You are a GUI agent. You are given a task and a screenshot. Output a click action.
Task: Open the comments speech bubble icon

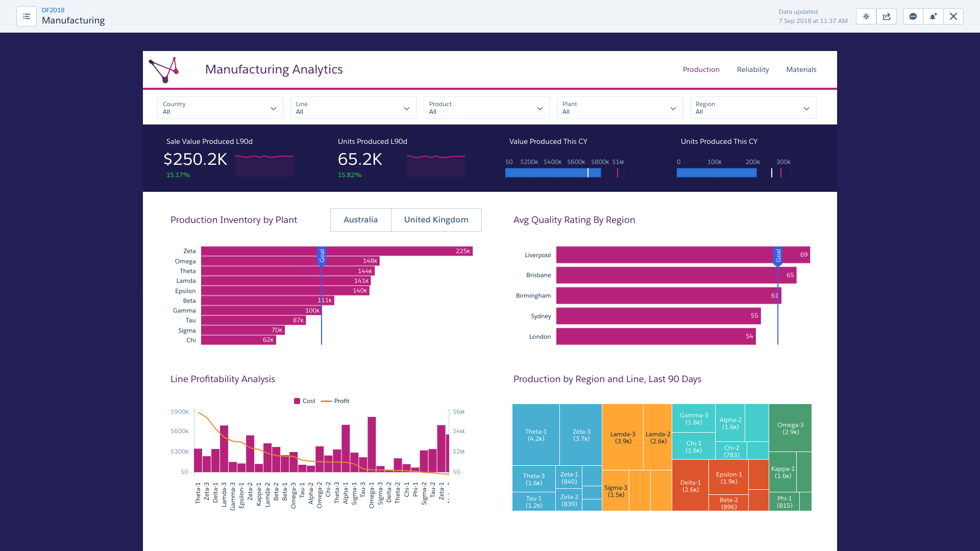click(913, 16)
